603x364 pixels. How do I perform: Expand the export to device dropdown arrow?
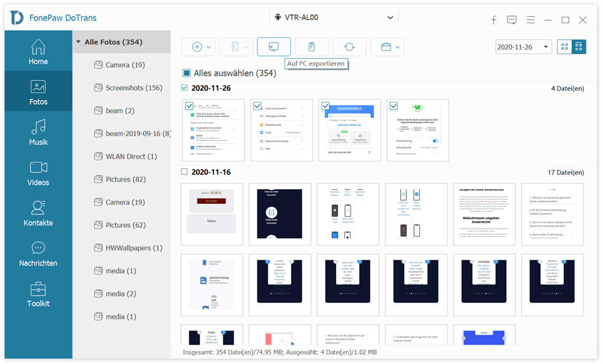coord(246,47)
